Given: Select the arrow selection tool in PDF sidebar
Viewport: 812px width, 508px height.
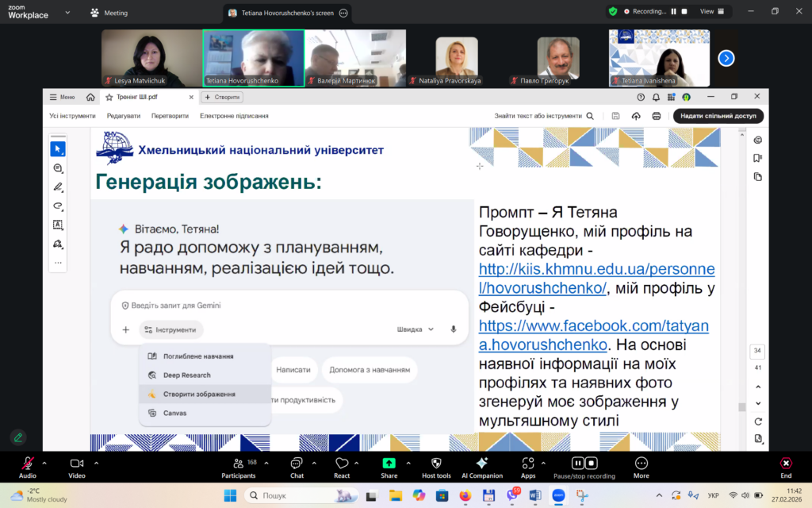Looking at the screenshot, I should coord(58,149).
